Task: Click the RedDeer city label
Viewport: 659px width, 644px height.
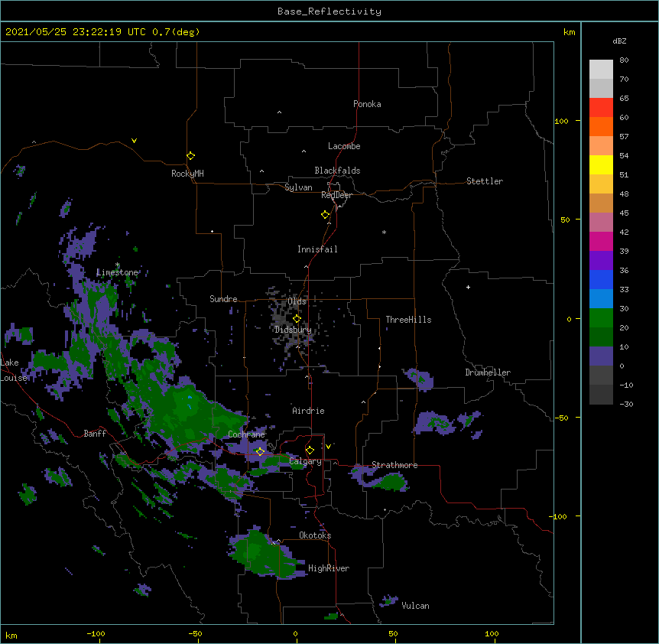Action: coord(336,195)
